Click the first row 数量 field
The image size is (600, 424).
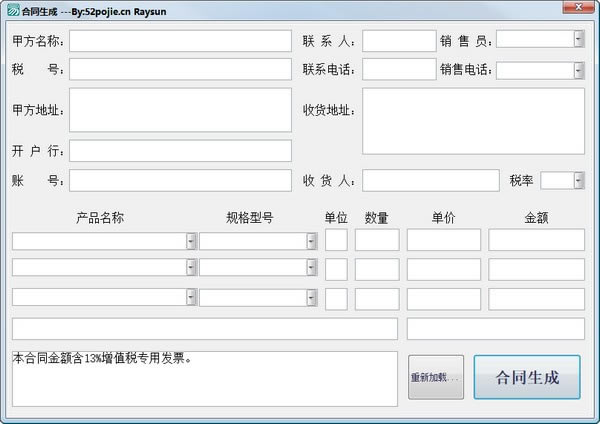377,241
